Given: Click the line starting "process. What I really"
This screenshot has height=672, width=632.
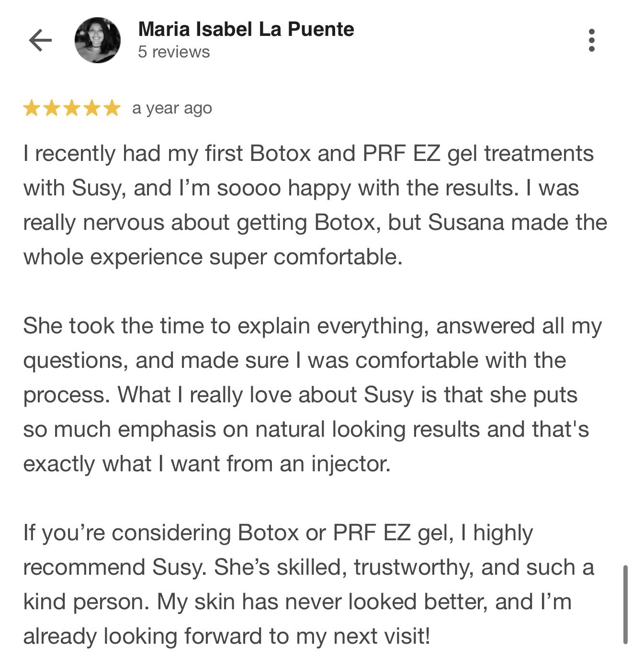Looking at the screenshot, I should click(x=300, y=395).
